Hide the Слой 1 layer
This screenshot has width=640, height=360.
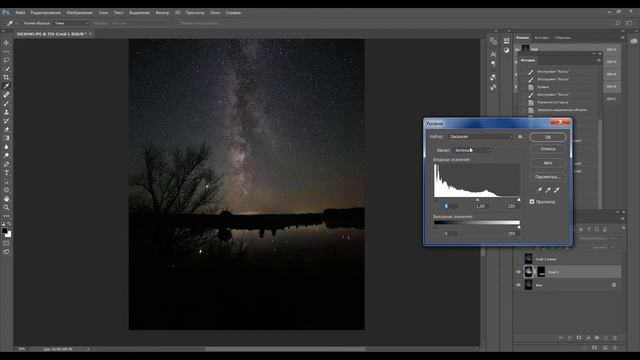(518, 272)
